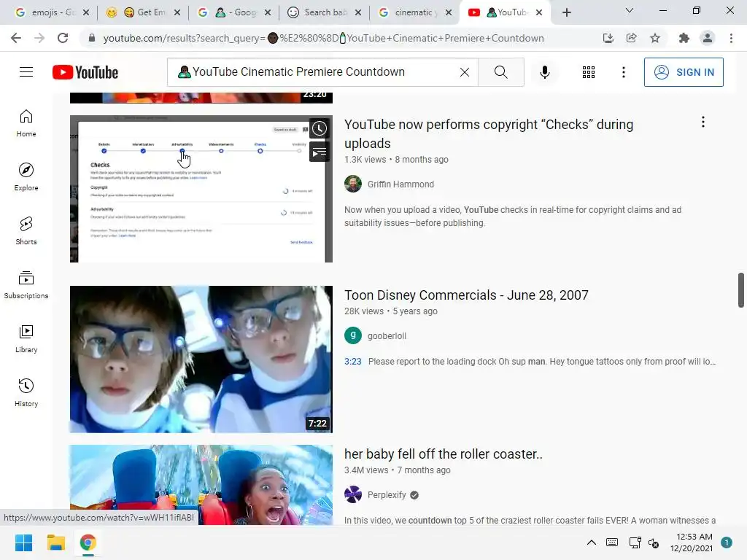Viewport: 747px width, 560px height.
Task: Open the Windows Start menu
Action: coord(24,542)
